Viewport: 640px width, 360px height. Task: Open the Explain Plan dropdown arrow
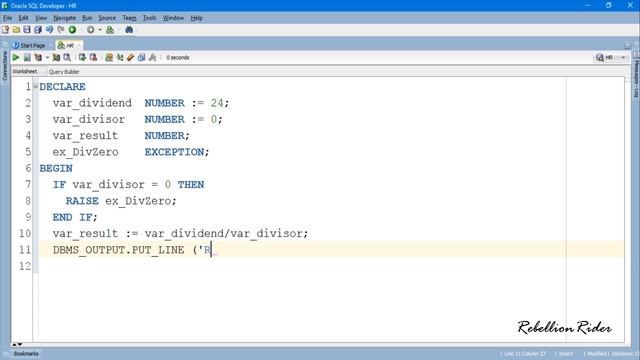pos(47,58)
